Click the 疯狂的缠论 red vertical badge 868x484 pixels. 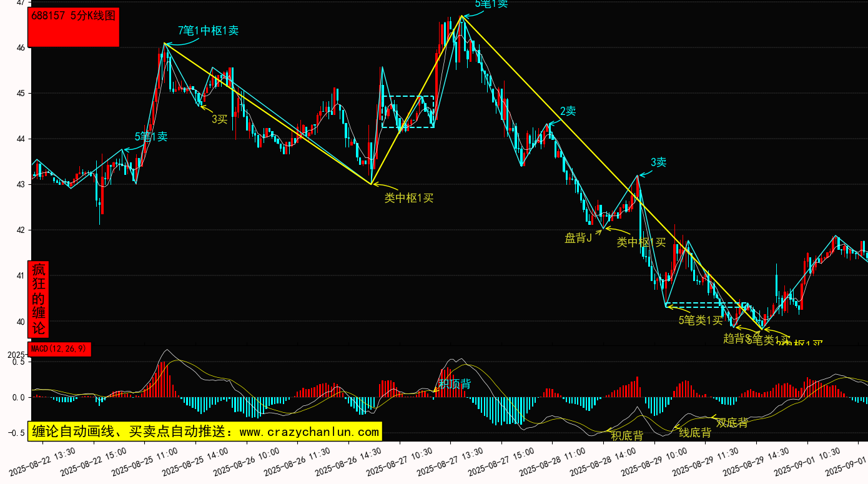[x=38, y=299]
